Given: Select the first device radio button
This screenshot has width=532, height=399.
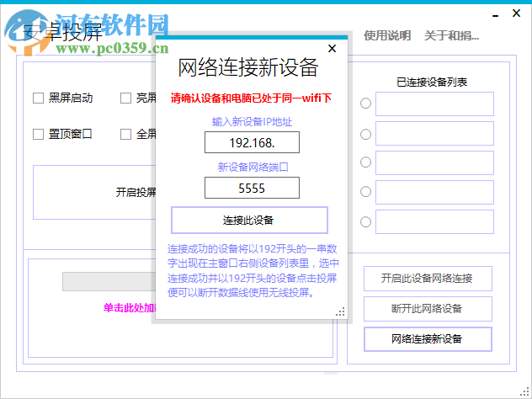Looking at the screenshot, I should coord(365,104).
